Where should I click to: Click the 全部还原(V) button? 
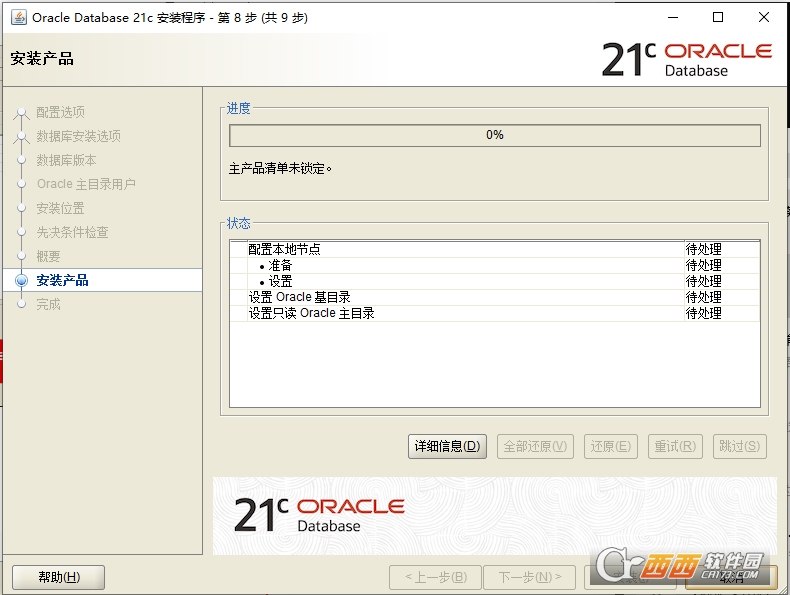[535, 446]
